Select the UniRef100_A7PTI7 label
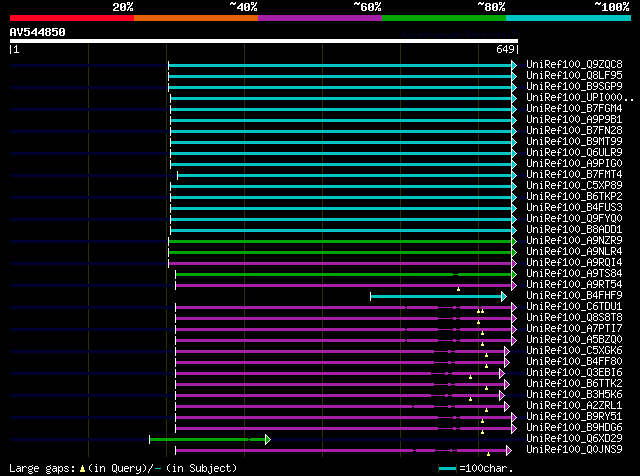Viewport: 640px width, 476px height. 574,329
